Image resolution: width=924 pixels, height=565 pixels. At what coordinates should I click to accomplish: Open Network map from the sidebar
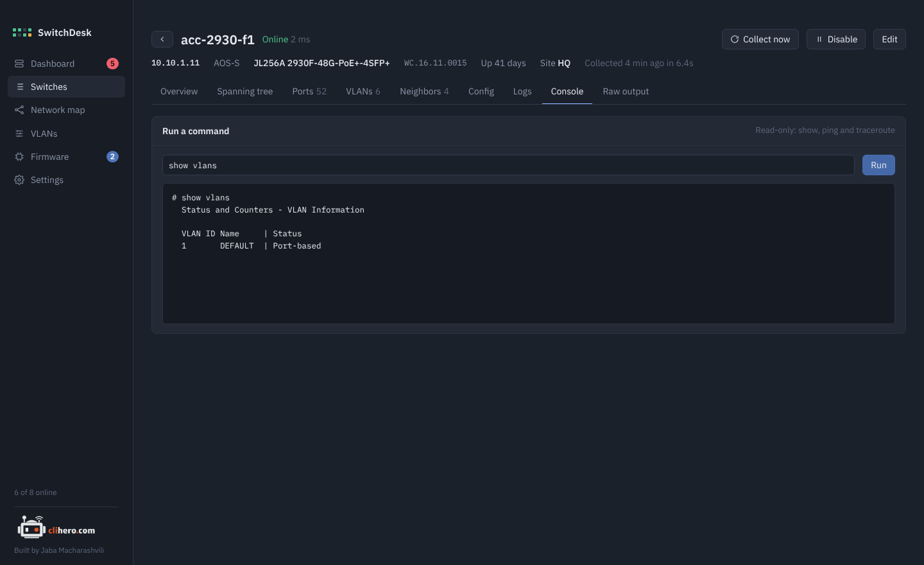(x=66, y=110)
